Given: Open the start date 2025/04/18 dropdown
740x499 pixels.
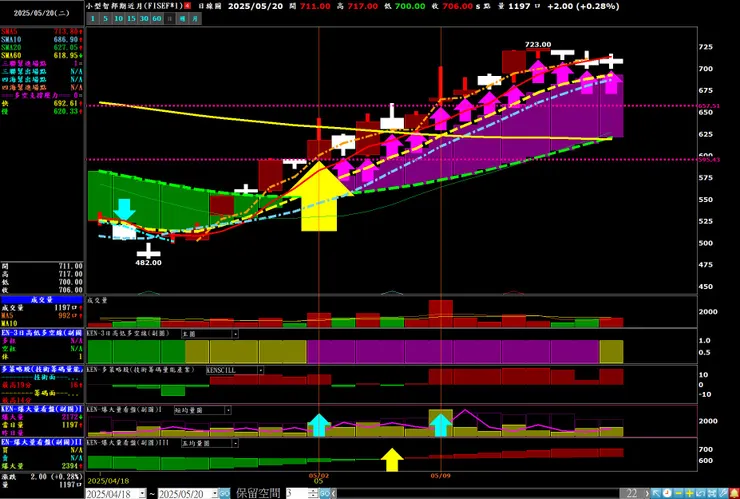Looking at the screenshot, I should pos(142,493).
